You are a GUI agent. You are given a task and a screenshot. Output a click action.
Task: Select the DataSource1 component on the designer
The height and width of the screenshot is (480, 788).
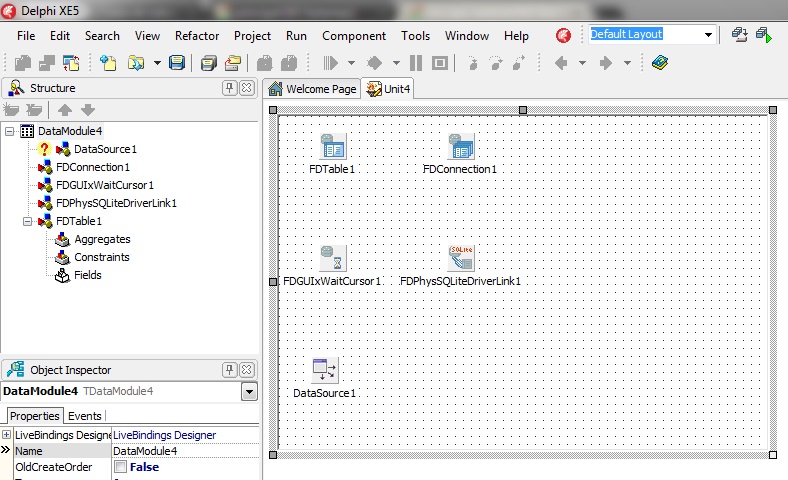coord(325,370)
